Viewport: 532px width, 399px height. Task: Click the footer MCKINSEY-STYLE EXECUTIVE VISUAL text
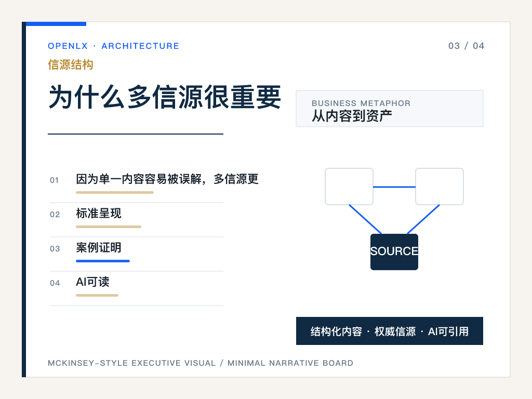(x=131, y=363)
